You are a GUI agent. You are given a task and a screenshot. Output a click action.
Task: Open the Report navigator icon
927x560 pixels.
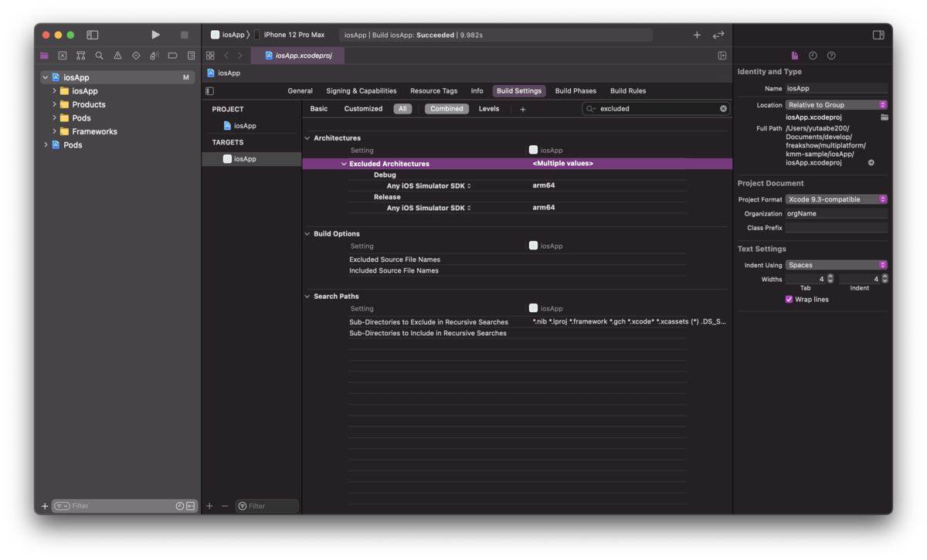click(x=191, y=56)
